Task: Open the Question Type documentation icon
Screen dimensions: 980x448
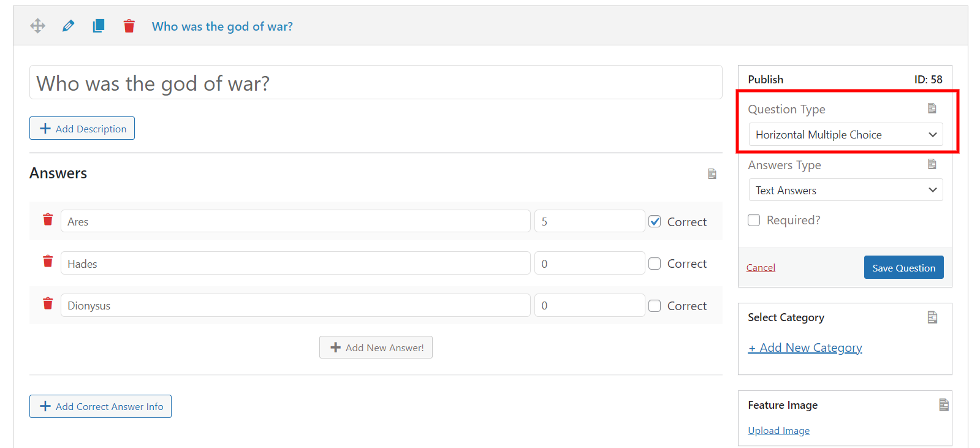Action: (932, 108)
